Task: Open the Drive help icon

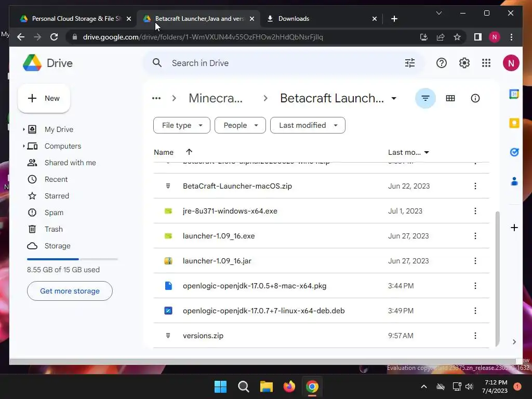Action: point(442,63)
